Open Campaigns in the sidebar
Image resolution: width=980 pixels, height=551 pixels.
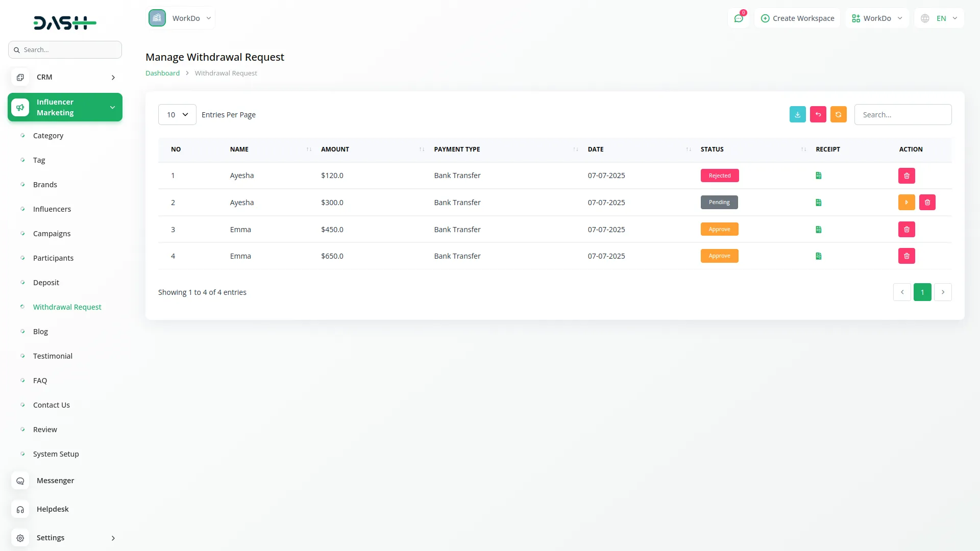(x=52, y=234)
